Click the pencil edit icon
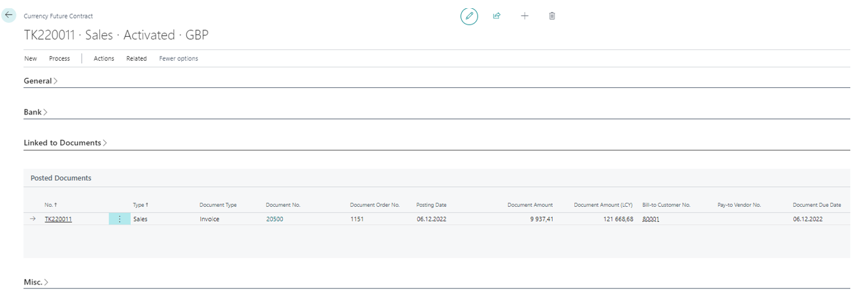The width and height of the screenshot is (868, 294). [x=469, y=16]
